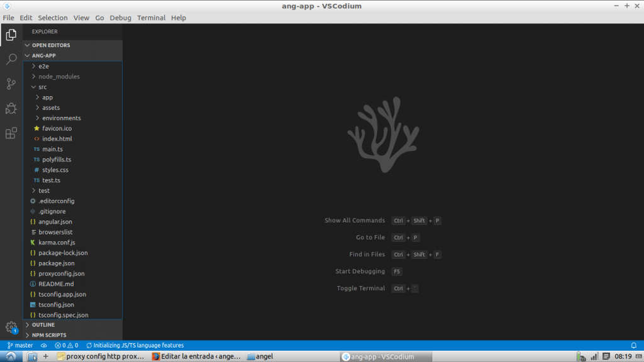The width and height of the screenshot is (644, 362).
Task: Click Initializing JS/TS language features status
Action: 135,346
